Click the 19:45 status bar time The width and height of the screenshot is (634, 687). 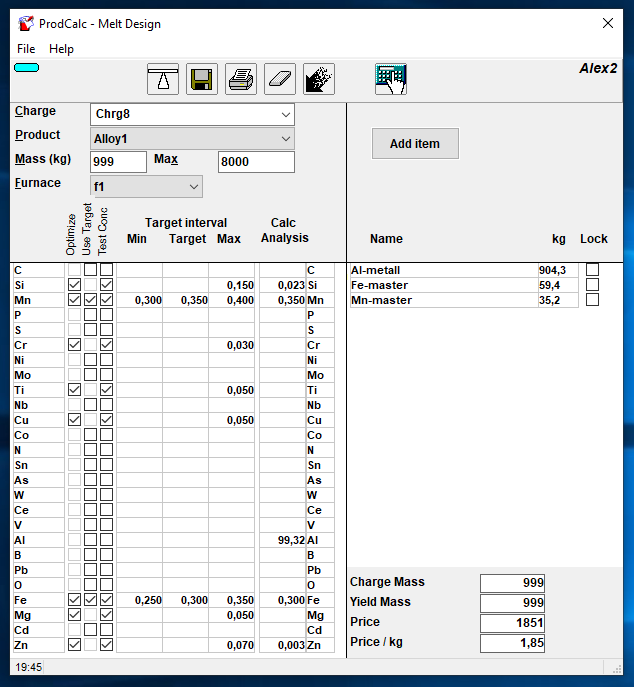[28, 667]
